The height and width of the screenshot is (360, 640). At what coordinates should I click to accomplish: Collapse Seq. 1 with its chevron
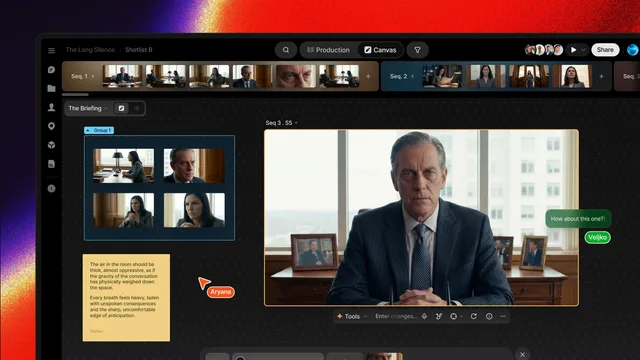(93, 76)
